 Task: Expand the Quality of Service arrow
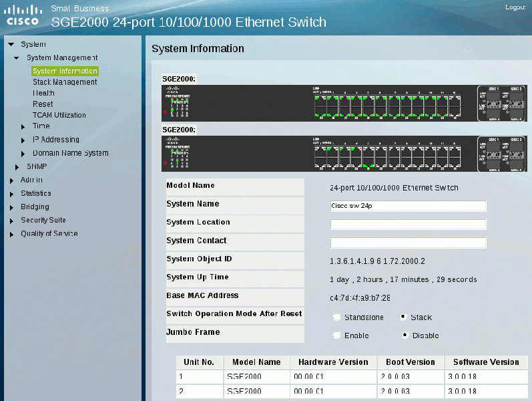[11, 234]
